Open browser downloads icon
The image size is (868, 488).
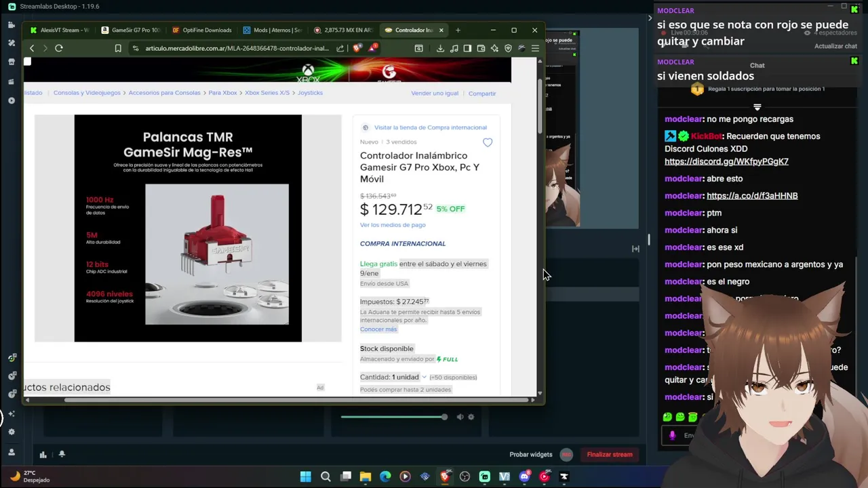440,48
